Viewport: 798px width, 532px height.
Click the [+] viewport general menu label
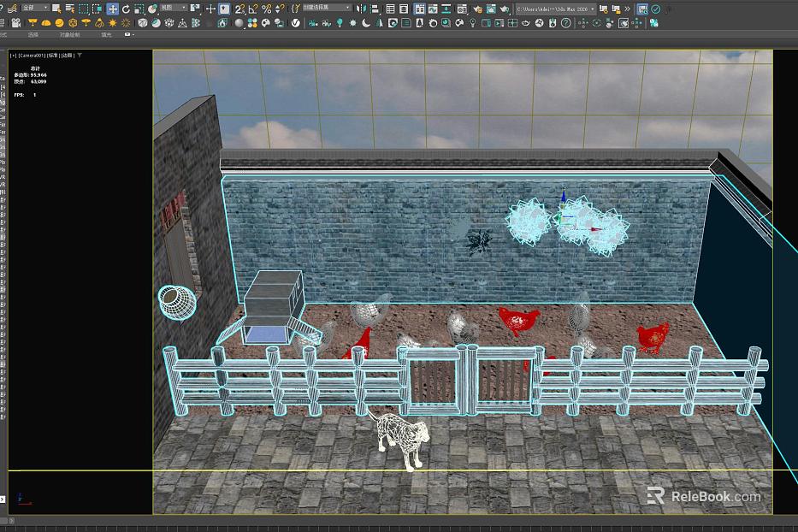pos(13,55)
